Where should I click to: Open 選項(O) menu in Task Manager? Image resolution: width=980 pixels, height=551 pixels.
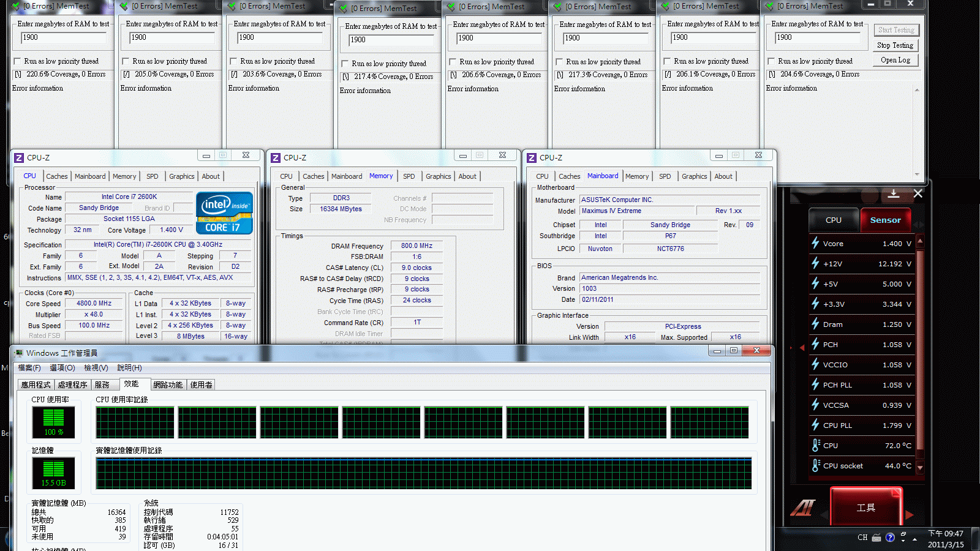coord(62,368)
